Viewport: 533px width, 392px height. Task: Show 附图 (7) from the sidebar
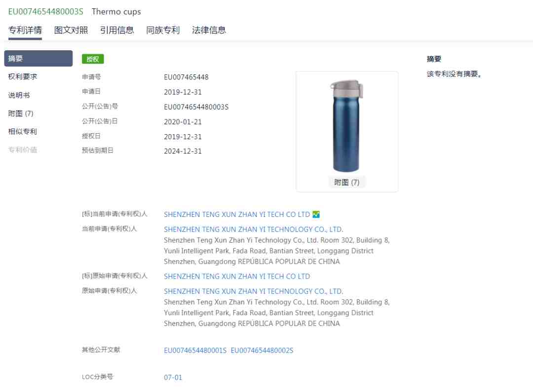click(21, 113)
